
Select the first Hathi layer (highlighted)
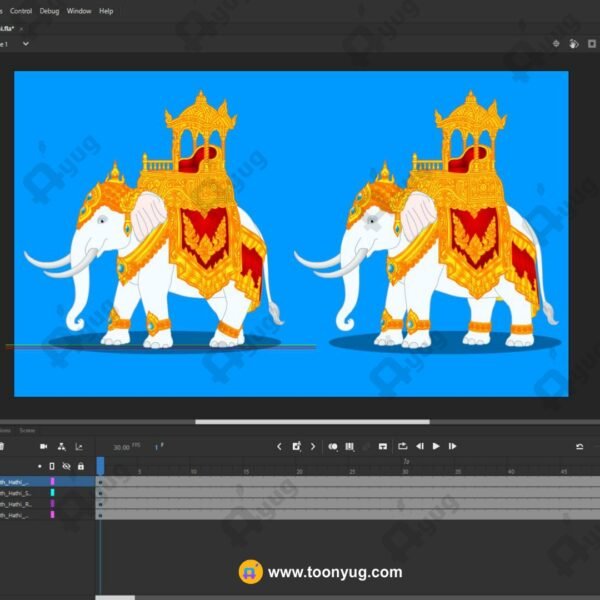[x=47, y=482]
